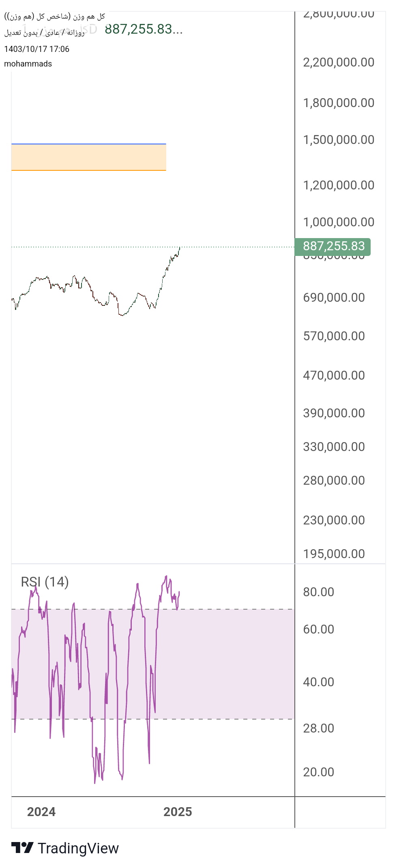Image resolution: width=397 pixels, height=868 pixels.
Task: Click the TradingView brand text
Action: point(78,848)
